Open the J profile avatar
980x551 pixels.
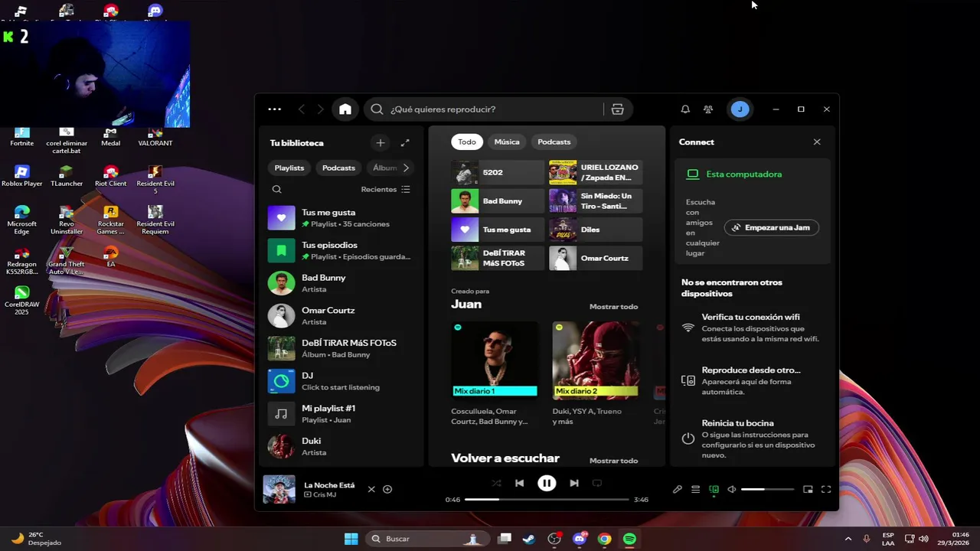coord(740,109)
